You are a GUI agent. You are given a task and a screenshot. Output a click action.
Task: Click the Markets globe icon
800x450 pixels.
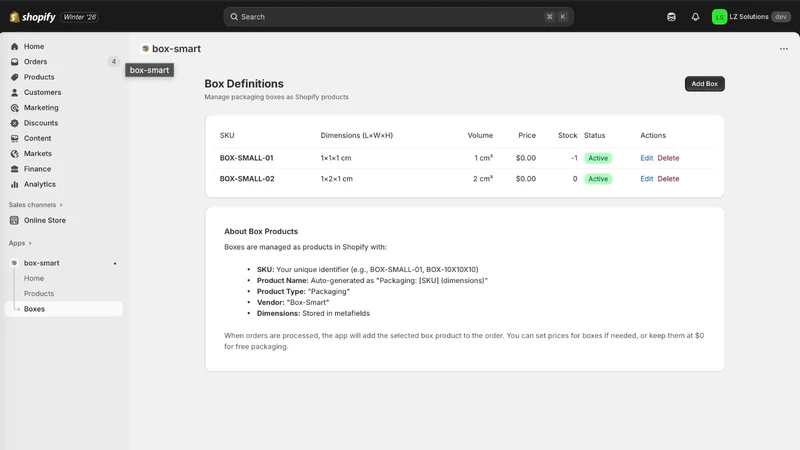(14, 154)
